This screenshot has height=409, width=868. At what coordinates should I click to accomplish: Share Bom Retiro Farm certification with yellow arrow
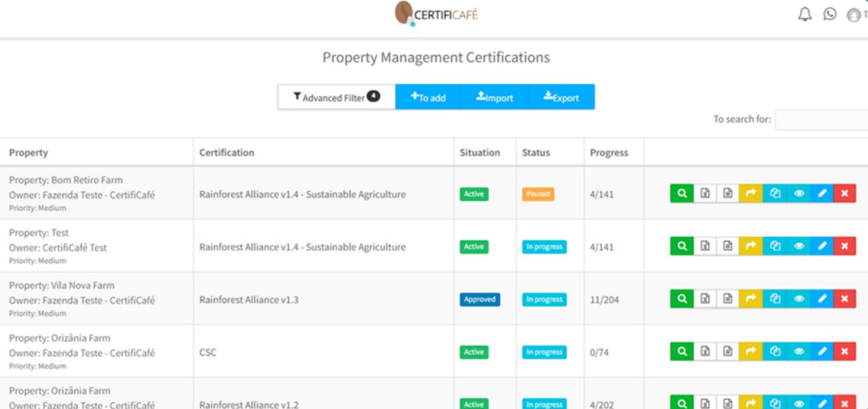pyautogui.click(x=751, y=193)
